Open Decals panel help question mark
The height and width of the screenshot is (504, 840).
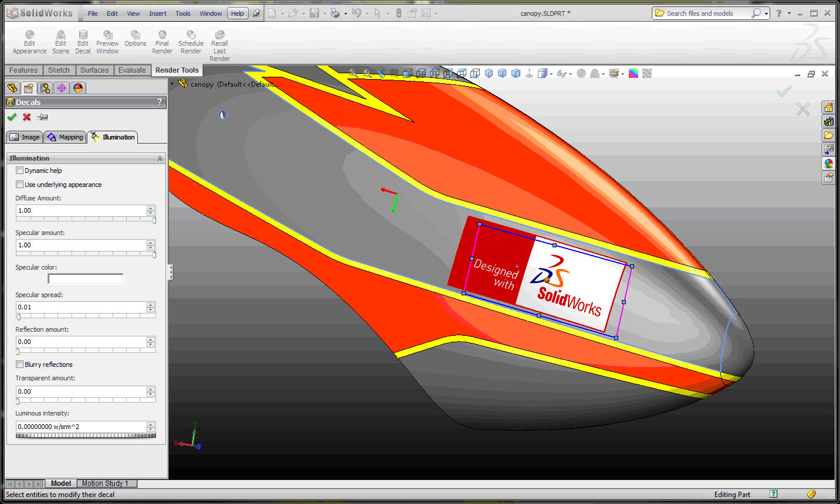pos(160,102)
